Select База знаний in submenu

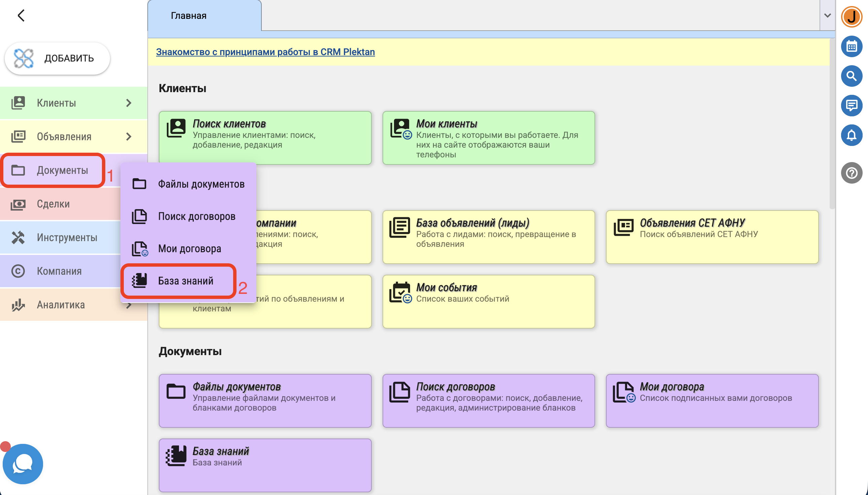click(x=185, y=281)
